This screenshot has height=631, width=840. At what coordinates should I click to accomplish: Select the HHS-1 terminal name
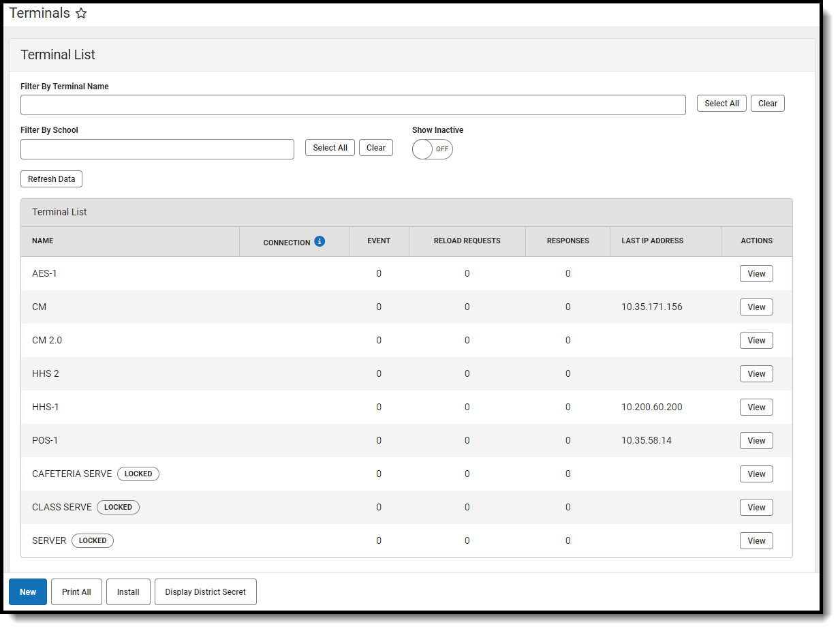tap(46, 407)
